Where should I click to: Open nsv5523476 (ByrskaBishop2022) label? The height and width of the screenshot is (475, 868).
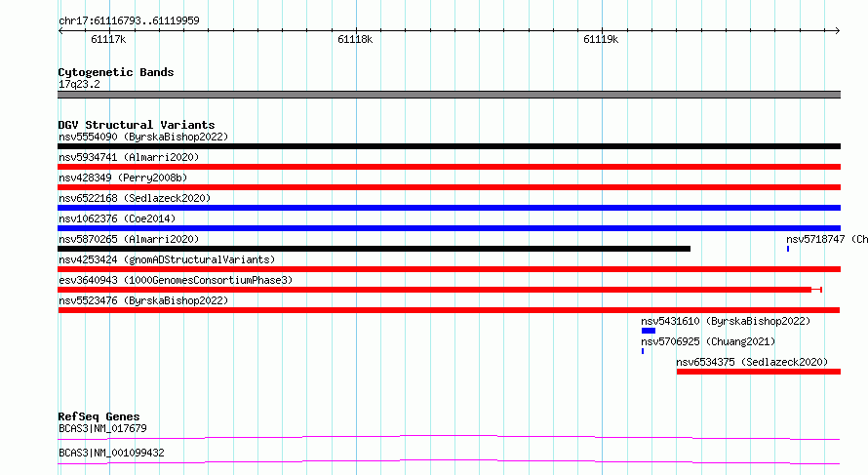pyautogui.click(x=143, y=300)
